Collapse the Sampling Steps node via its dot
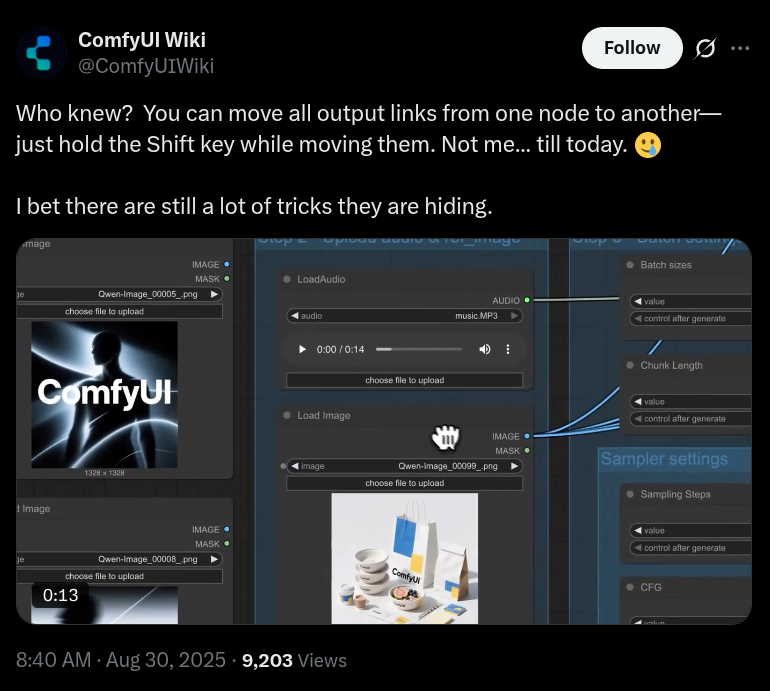The image size is (770, 691). [x=630, y=494]
